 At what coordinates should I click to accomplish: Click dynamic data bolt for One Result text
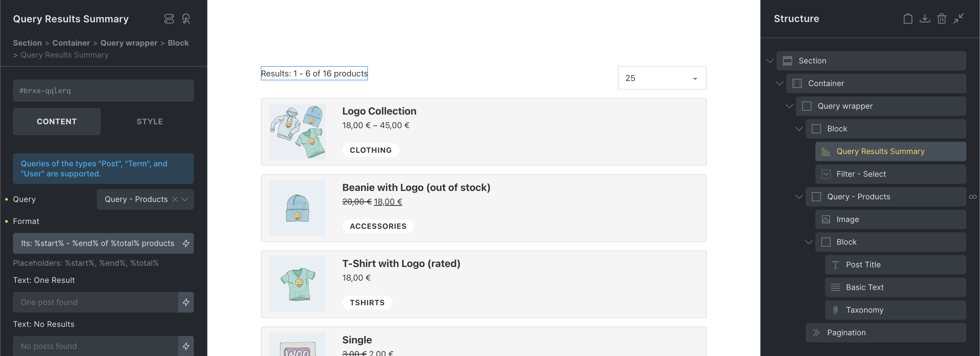coord(186,302)
